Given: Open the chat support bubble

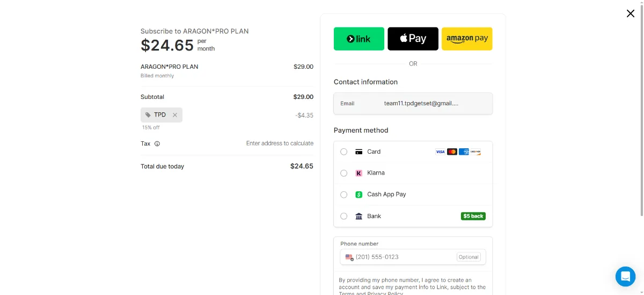Looking at the screenshot, I should click(x=625, y=277).
